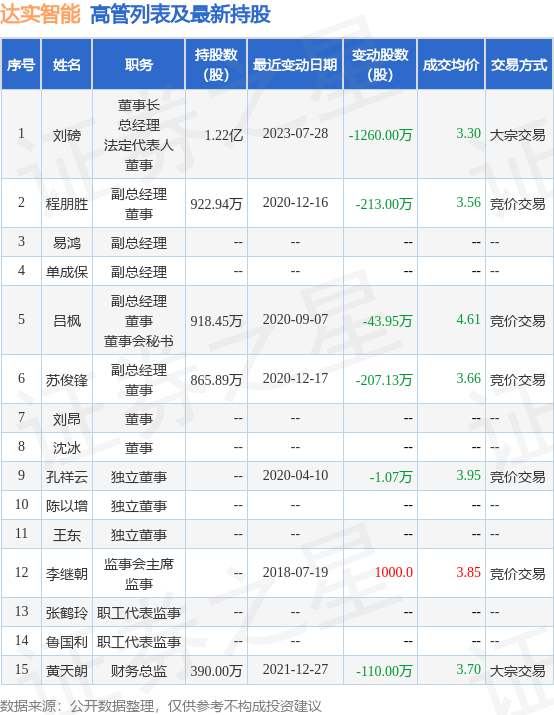The image size is (554, 715).
Task: Click the 数据来源 footer note
Action: (161, 706)
